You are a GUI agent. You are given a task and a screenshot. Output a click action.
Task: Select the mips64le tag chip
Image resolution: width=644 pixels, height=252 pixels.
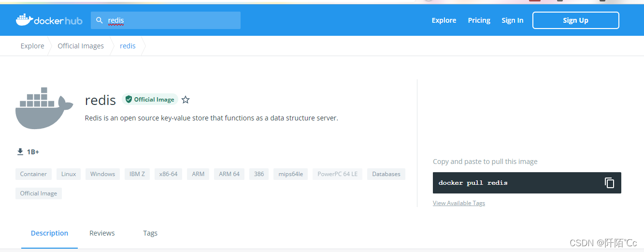[x=290, y=174]
